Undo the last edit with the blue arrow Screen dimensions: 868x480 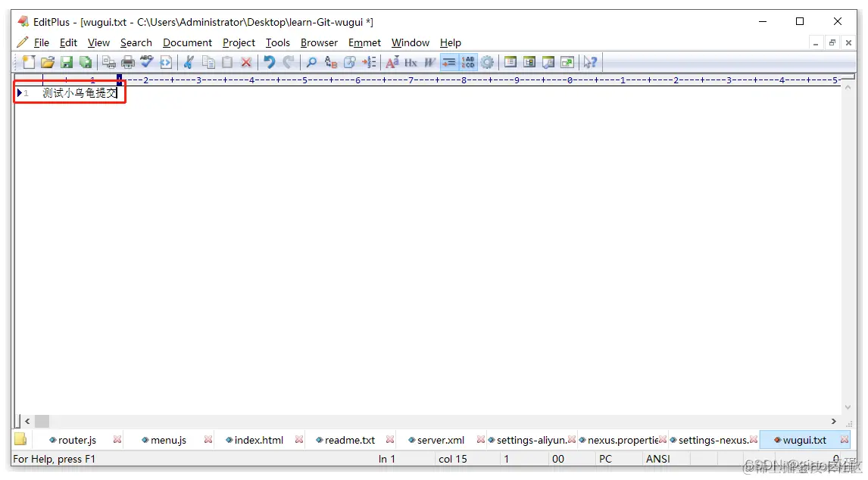pos(270,62)
